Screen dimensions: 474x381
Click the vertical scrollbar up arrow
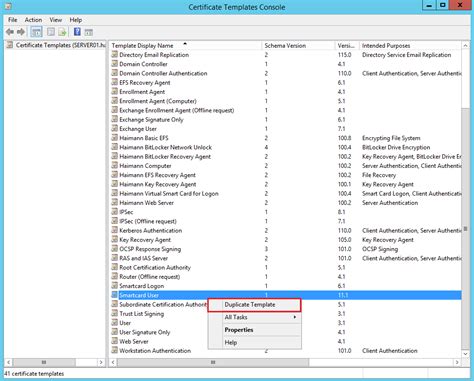pos(465,45)
